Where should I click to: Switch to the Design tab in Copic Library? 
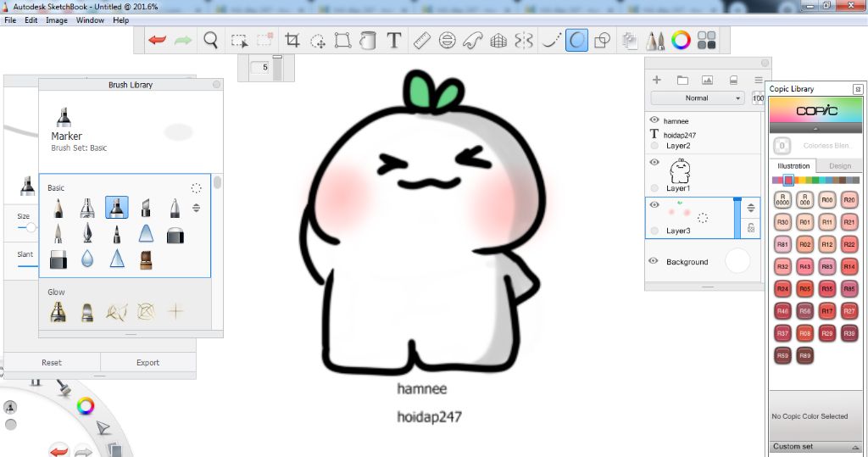[840, 165]
